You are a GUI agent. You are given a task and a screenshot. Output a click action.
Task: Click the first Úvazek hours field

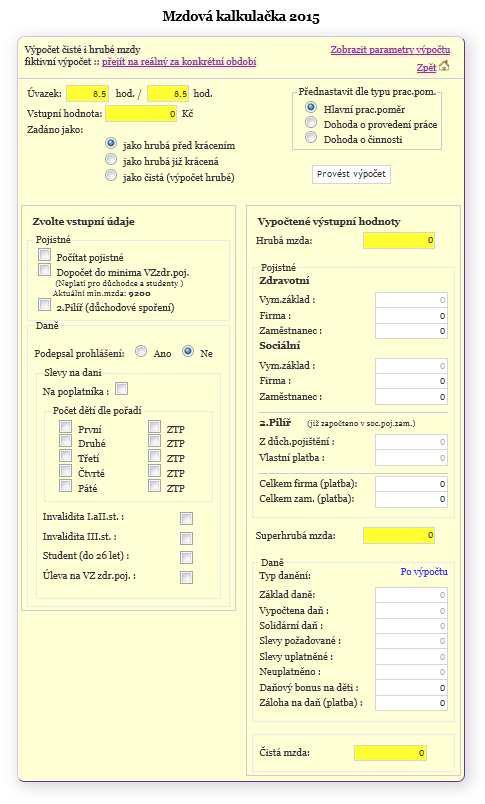88,94
